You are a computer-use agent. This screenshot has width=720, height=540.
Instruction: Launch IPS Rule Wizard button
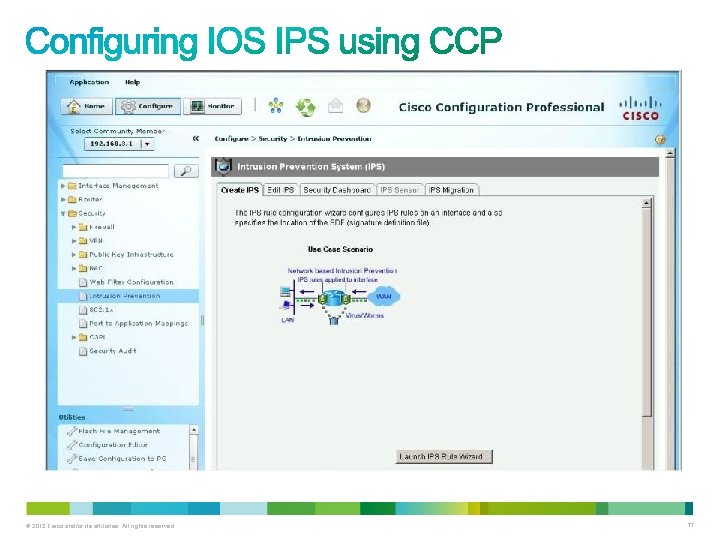[x=444, y=456]
